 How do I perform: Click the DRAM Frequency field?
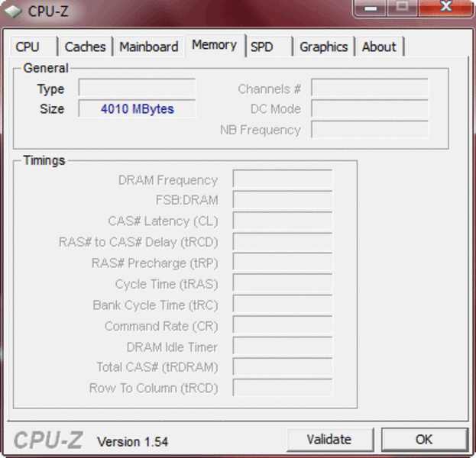[283, 179]
